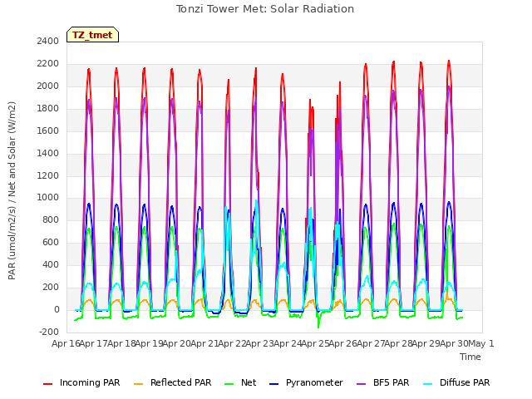Click the red Incoming PAR legend swatch
Image resolution: width=532 pixels, height=399 pixels.
48,384
